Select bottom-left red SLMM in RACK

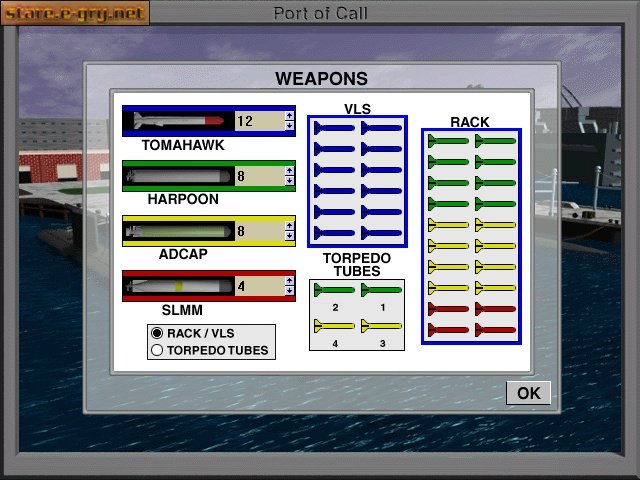(x=448, y=330)
